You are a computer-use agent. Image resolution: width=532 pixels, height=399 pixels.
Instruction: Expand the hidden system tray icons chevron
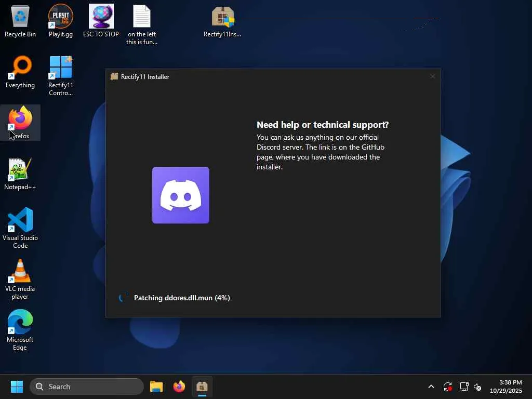[x=431, y=387]
